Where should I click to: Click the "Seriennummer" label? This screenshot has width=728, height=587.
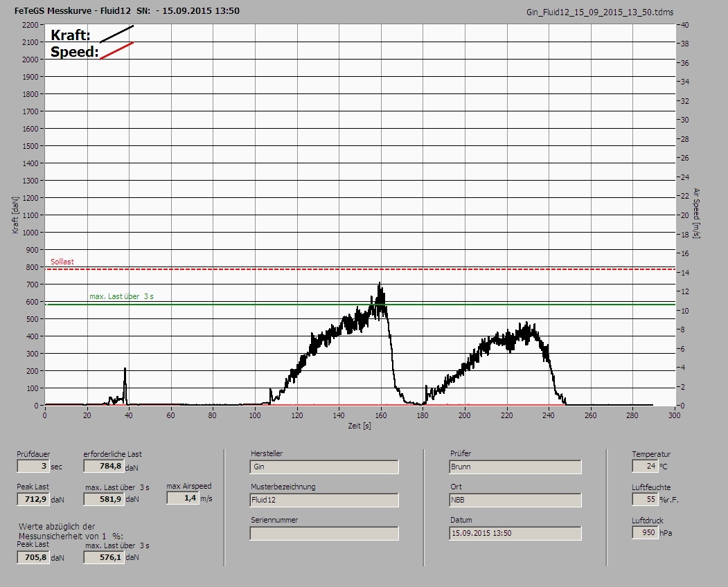[274, 520]
